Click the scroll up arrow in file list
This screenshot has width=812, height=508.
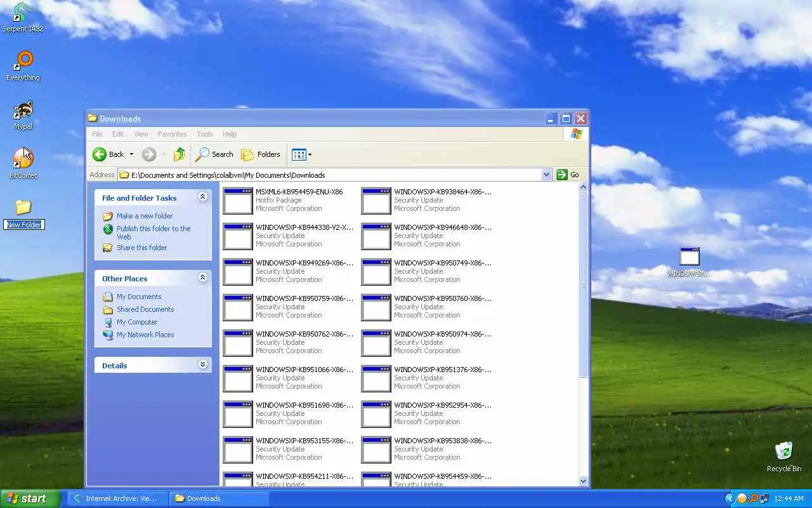tap(584, 188)
